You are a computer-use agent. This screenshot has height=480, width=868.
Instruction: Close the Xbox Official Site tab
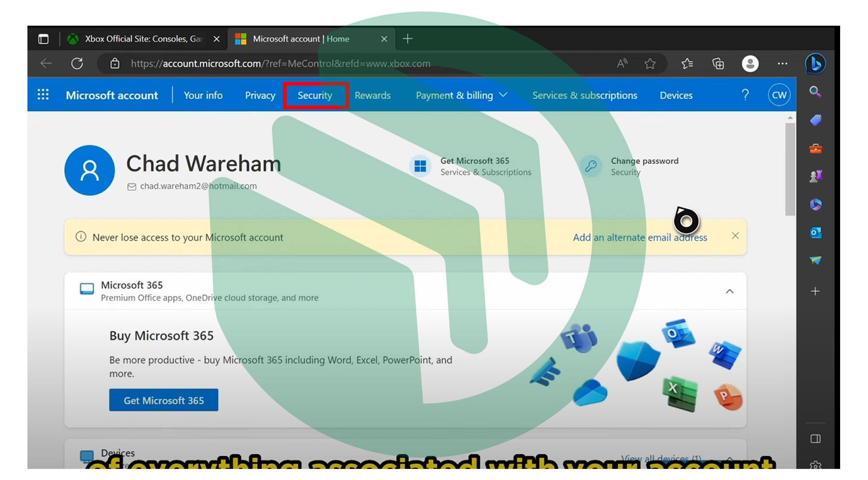click(216, 39)
